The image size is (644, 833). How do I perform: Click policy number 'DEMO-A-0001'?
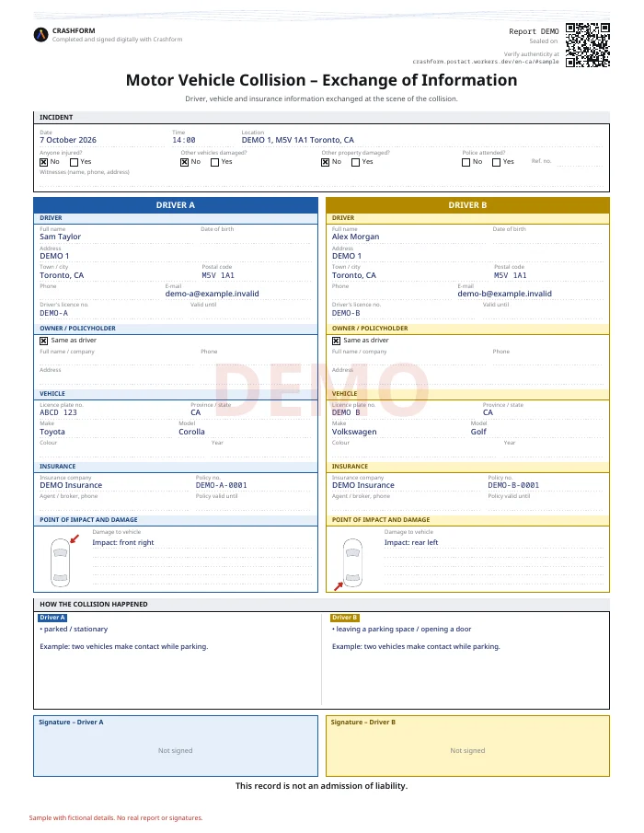(221, 485)
